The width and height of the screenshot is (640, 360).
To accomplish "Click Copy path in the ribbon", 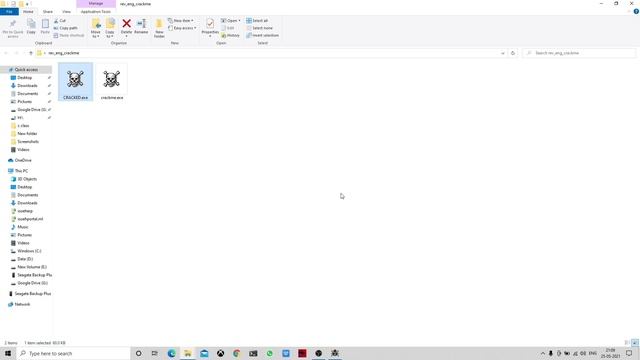I will pos(65,28).
